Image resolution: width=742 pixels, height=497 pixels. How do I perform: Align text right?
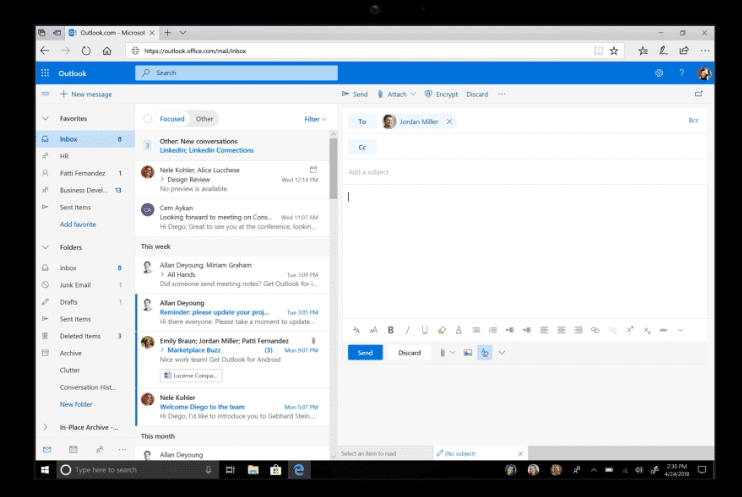tap(578, 330)
